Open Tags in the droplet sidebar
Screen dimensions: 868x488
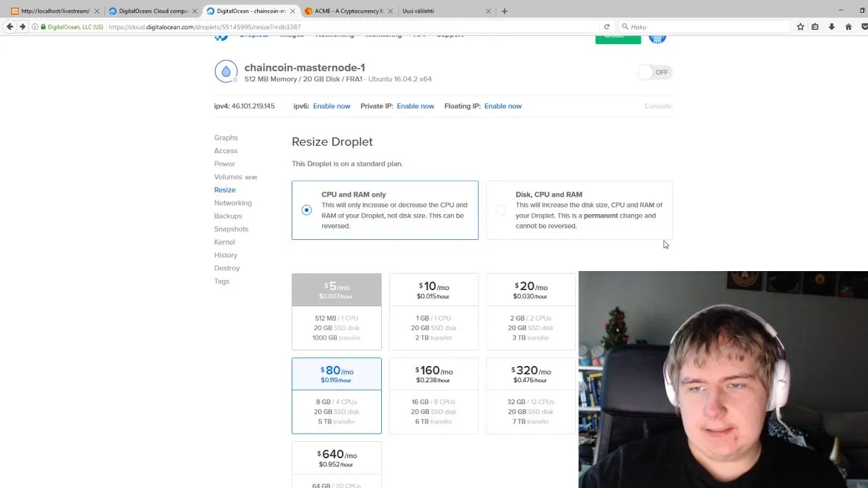(x=222, y=281)
